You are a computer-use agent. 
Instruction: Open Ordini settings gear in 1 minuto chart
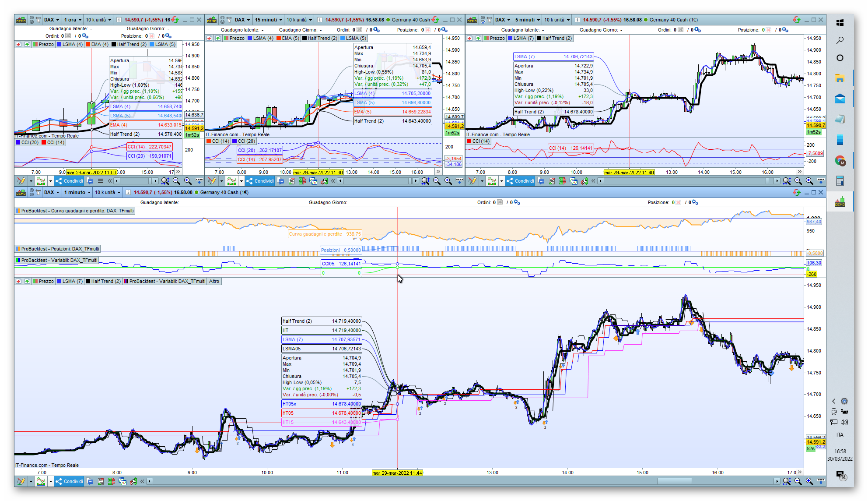tap(517, 202)
